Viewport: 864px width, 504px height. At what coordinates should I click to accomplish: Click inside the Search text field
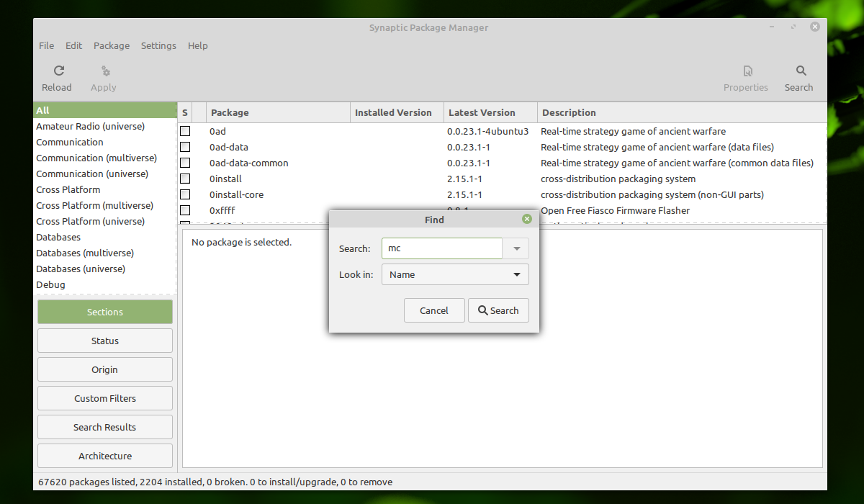click(442, 248)
